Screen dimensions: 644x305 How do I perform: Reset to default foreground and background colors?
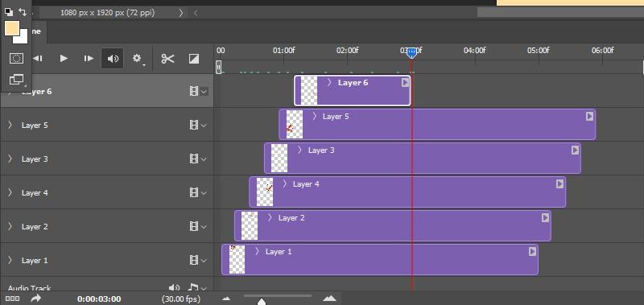click(x=8, y=12)
